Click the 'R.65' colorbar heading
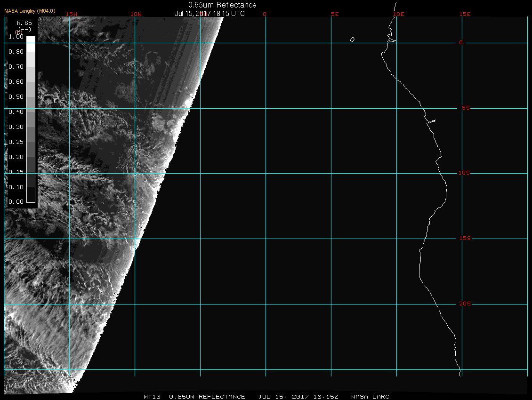Image resolution: width=532 pixels, height=400 pixels. click(24, 23)
